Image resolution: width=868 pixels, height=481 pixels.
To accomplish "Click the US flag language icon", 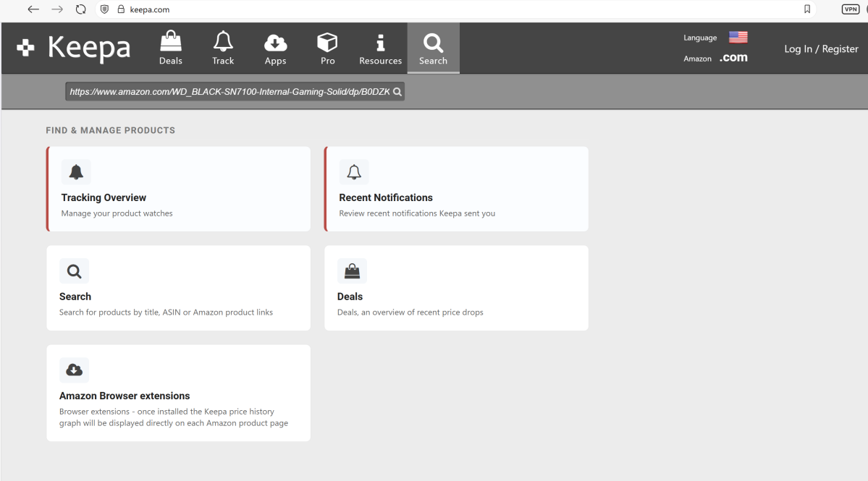I will pyautogui.click(x=738, y=38).
